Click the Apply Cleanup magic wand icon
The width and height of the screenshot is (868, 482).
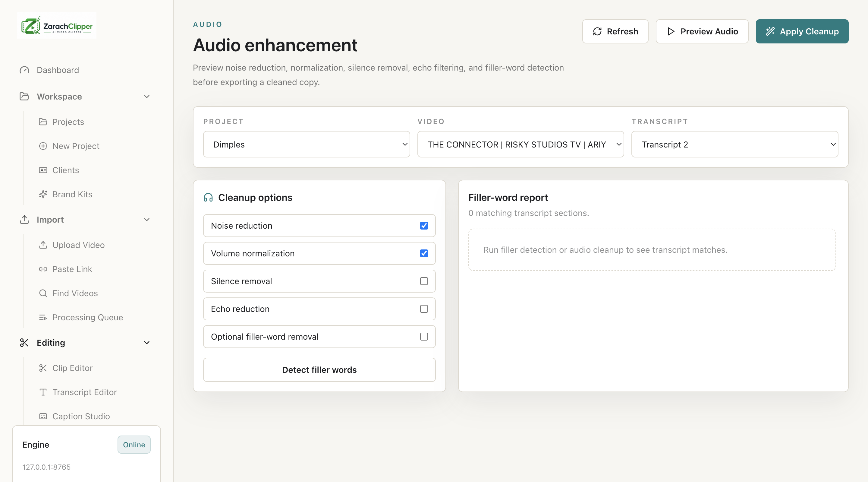(770, 31)
